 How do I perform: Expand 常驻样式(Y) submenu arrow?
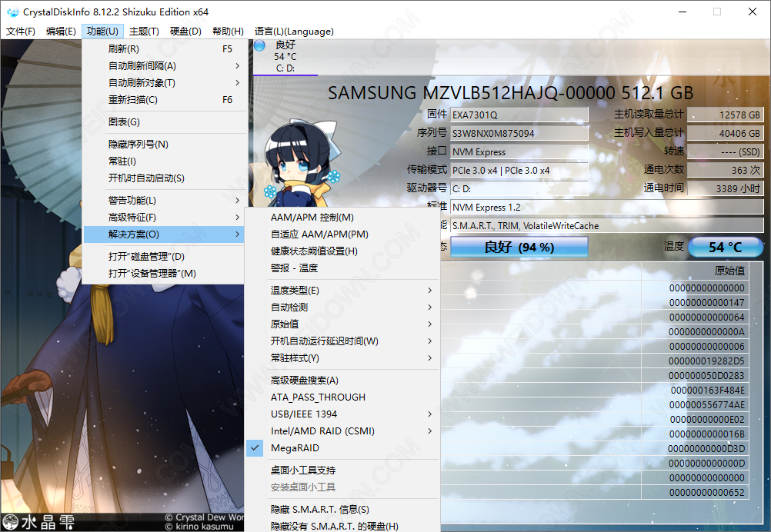tap(430, 357)
